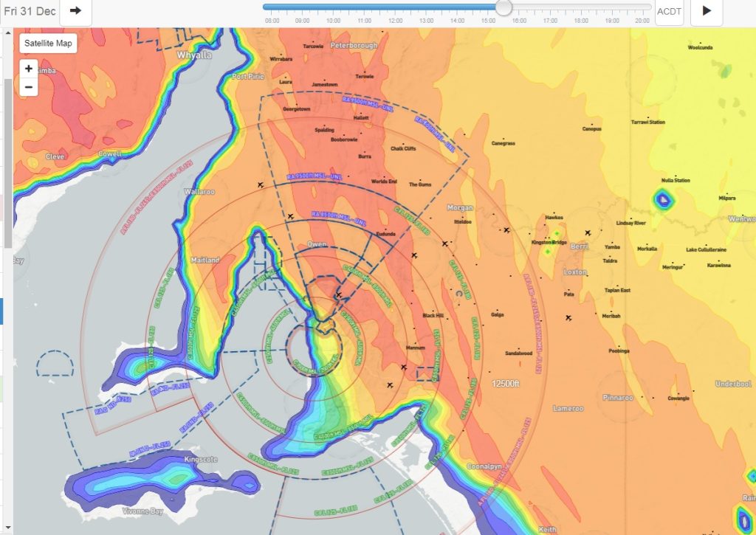Click the Nulla Station label
The width and height of the screenshot is (756, 535).
click(676, 180)
